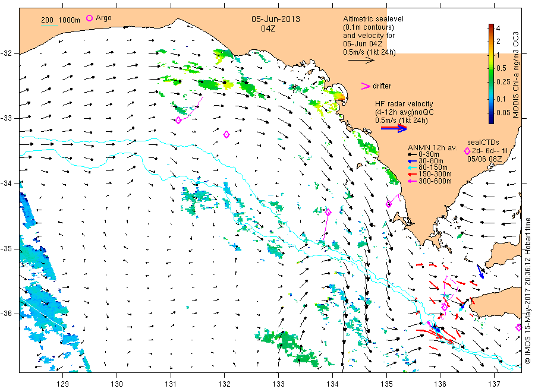535x392 pixels.
Task: Click the green 0.25 level on the colorbar
Action: click(491, 82)
